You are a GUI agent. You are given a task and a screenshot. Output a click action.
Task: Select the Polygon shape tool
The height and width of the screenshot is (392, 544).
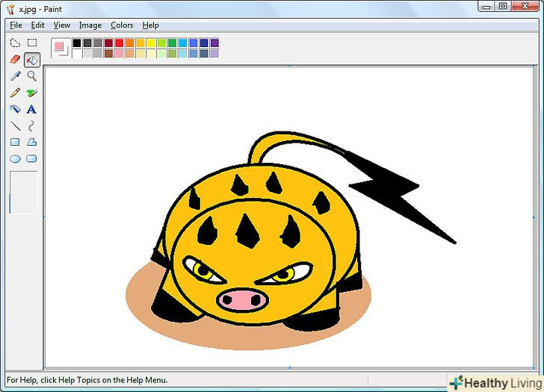click(32, 142)
